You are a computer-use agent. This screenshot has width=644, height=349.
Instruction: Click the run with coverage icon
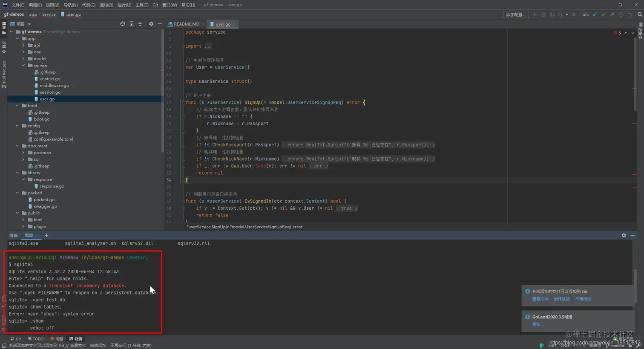pos(552,14)
